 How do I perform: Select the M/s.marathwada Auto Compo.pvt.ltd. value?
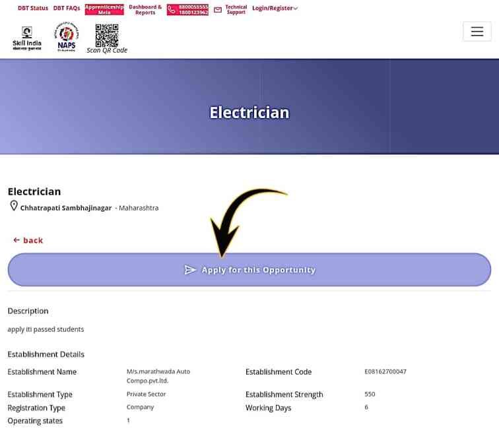tap(158, 376)
